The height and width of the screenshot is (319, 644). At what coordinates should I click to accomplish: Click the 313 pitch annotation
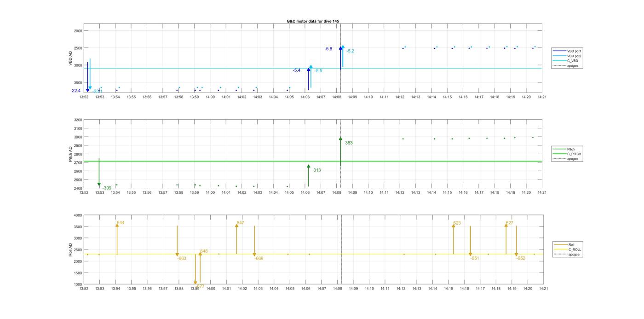pos(317,170)
